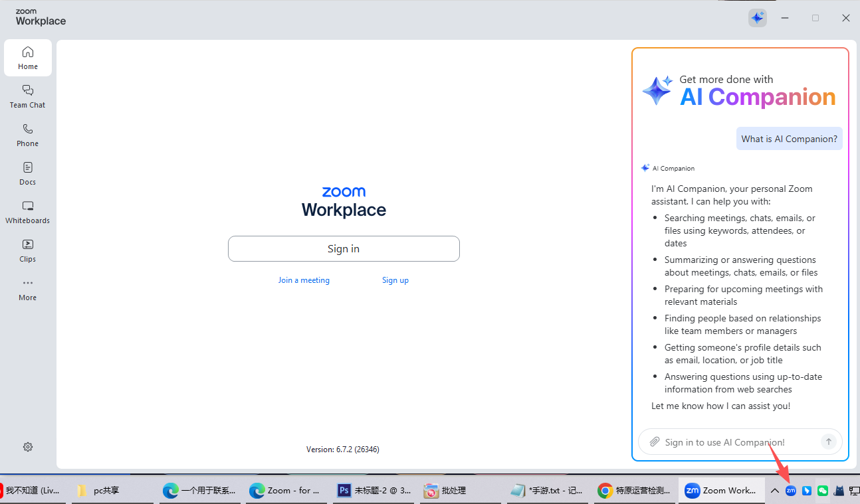
Task: Minimize the Zoom Workplace window
Action: (x=785, y=18)
